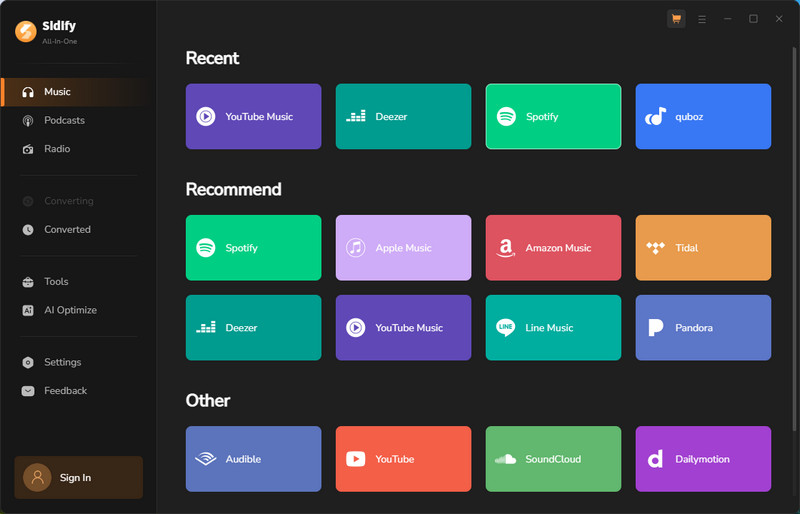Open the Apple Music label
Viewport: 800px width, 514px height.
pos(404,248)
